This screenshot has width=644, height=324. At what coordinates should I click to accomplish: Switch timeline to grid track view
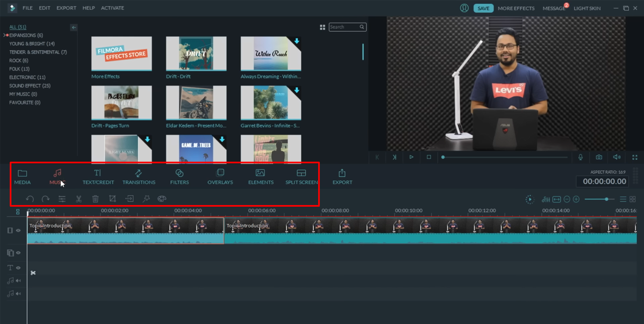[x=633, y=200]
